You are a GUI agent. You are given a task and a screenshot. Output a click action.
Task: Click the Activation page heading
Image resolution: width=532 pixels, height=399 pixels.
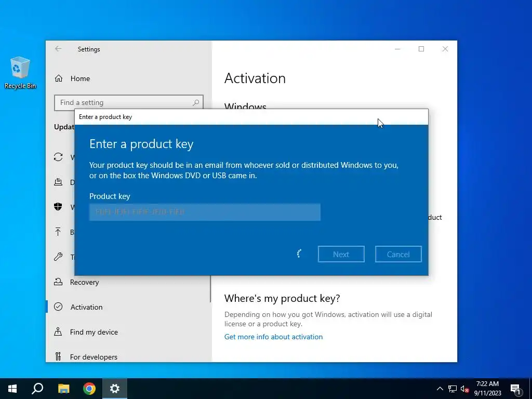[255, 78]
